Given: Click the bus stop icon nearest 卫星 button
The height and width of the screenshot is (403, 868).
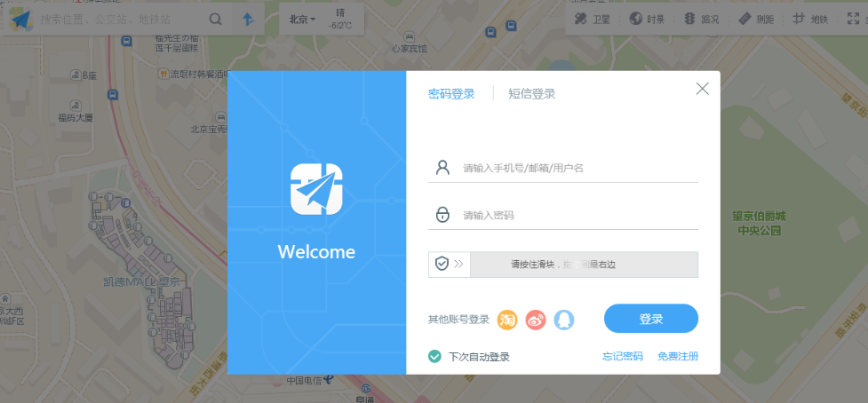Looking at the screenshot, I should click(512, 25).
